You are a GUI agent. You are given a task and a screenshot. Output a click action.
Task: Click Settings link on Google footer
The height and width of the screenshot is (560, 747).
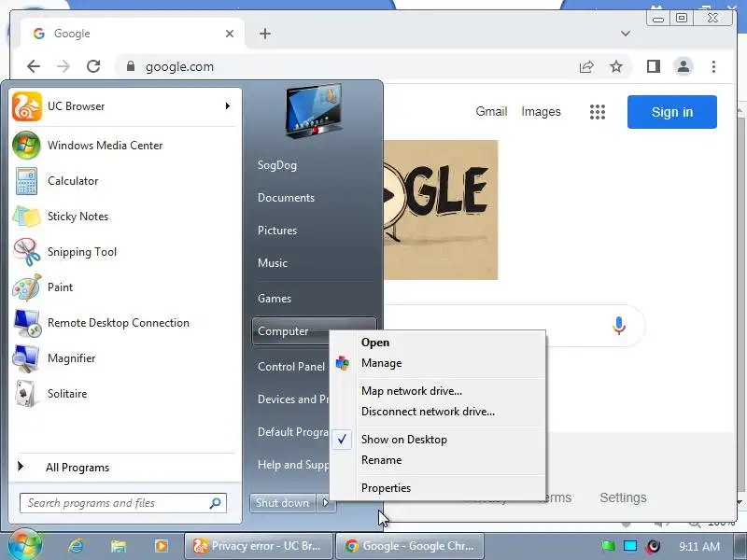tap(623, 497)
